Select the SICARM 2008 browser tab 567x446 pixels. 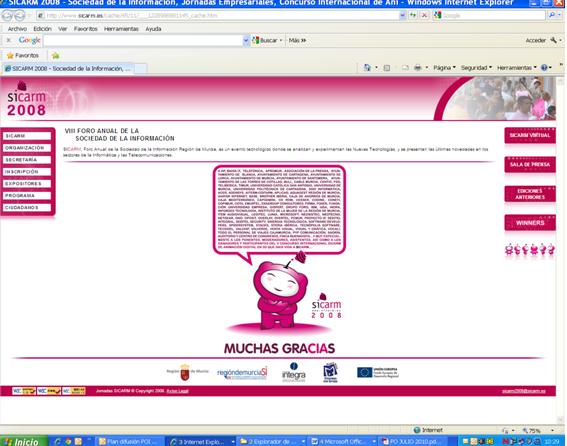point(68,68)
